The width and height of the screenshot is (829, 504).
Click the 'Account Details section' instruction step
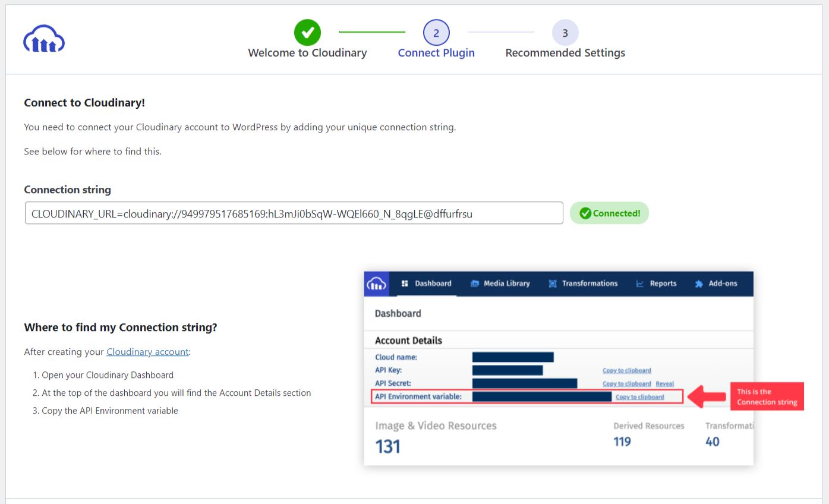point(176,393)
